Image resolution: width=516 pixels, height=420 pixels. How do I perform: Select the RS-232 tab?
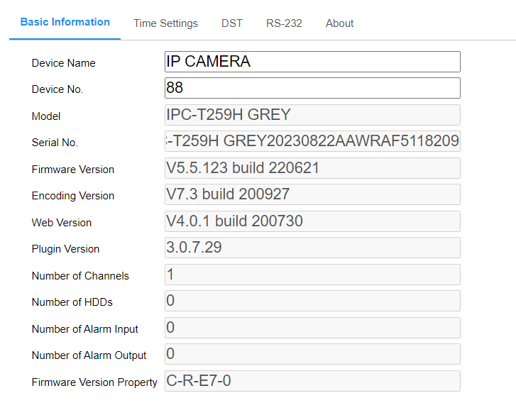pos(284,23)
